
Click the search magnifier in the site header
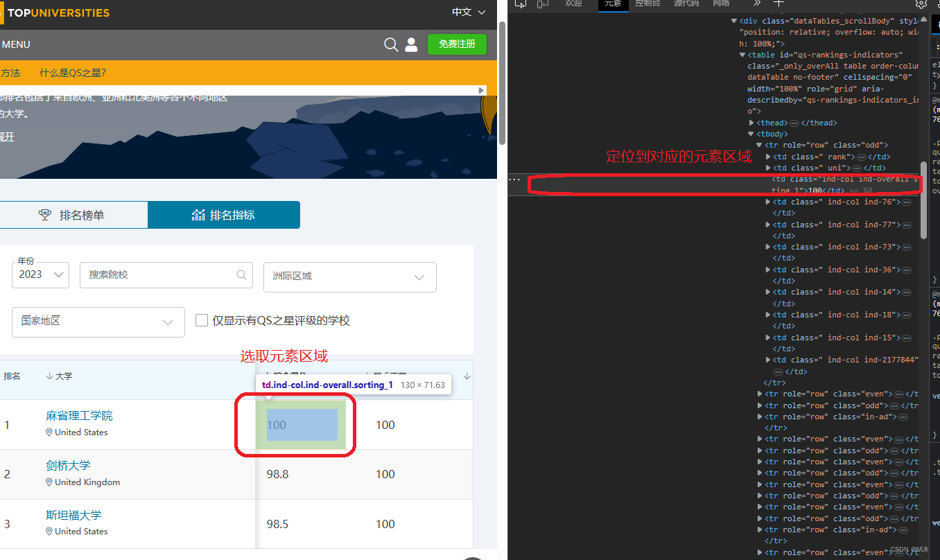pyautogui.click(x=391, y=45)
